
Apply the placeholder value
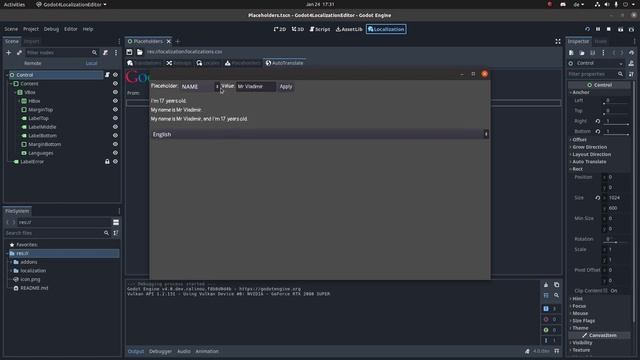pos(286,87)
